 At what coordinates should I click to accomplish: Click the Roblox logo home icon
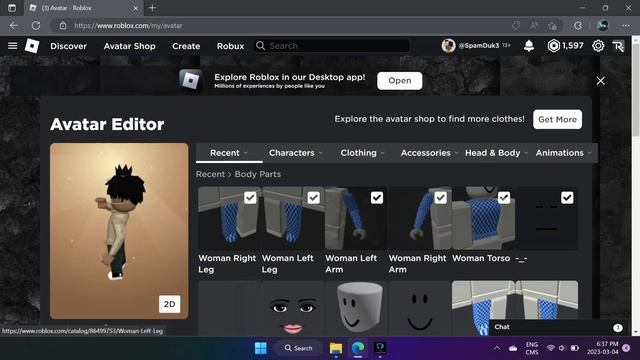[32, 46]
